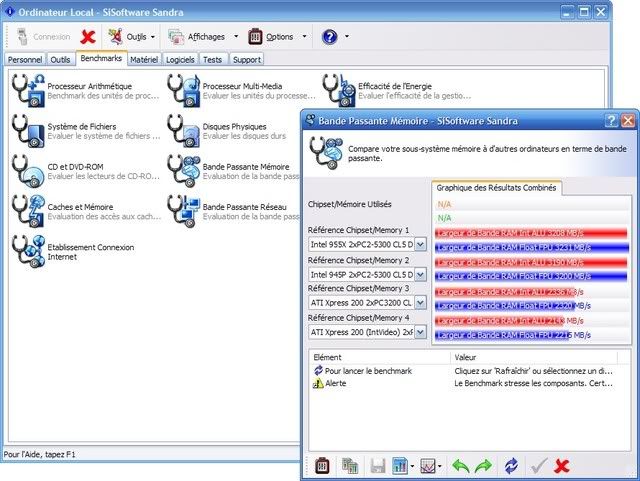The width and height of the screenshot is (640, 481).
Task: Open Référence Chipset/Memory 2 dropdown
Action: tap(420, 274)
